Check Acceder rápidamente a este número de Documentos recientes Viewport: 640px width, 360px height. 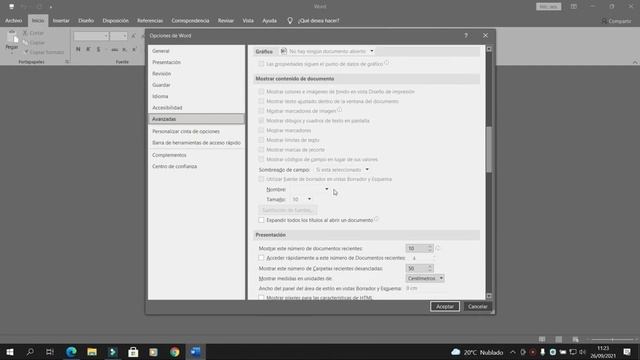coord(261,258)
